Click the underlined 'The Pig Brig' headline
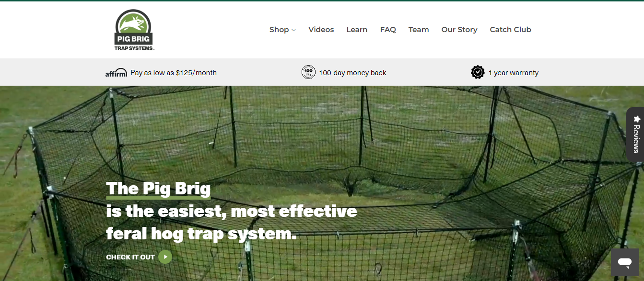The image size is (644, 281). [158, 189]
